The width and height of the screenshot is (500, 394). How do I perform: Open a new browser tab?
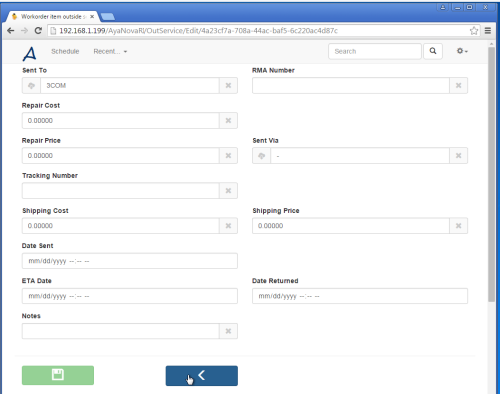coord(108,16)
